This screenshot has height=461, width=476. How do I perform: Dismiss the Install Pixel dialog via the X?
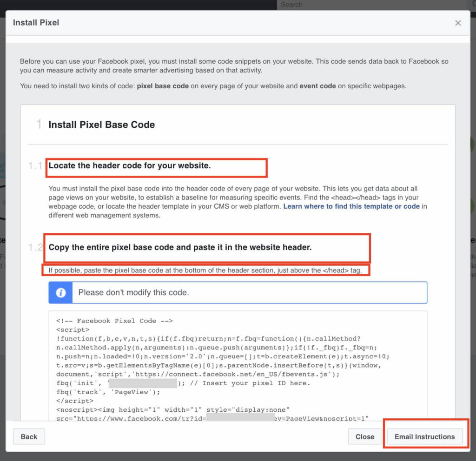[x=458, y=23]
